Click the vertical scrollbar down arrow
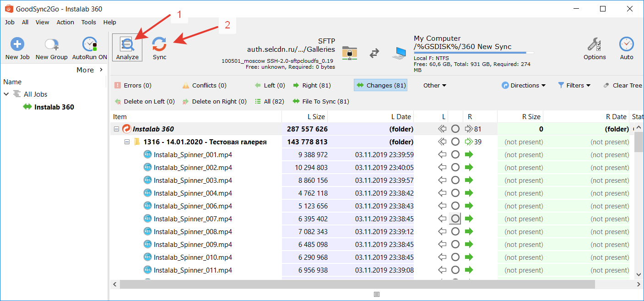 pyautogui.click(x=639, y=274)
